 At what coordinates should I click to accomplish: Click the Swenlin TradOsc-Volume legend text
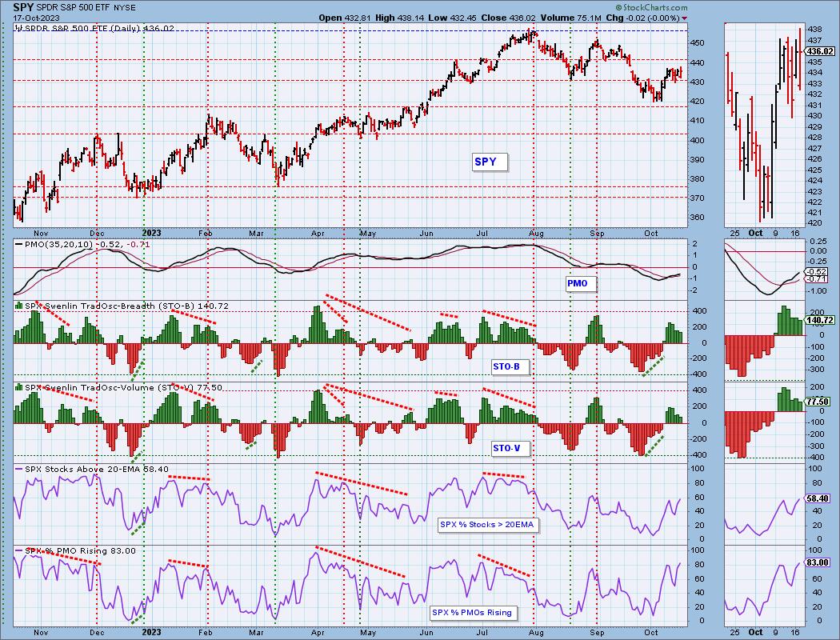123,387
